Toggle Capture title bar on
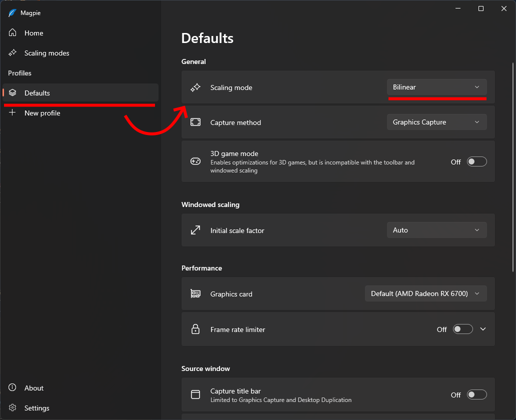This screenshot has width=516, height=420. (x=476, y=395)
